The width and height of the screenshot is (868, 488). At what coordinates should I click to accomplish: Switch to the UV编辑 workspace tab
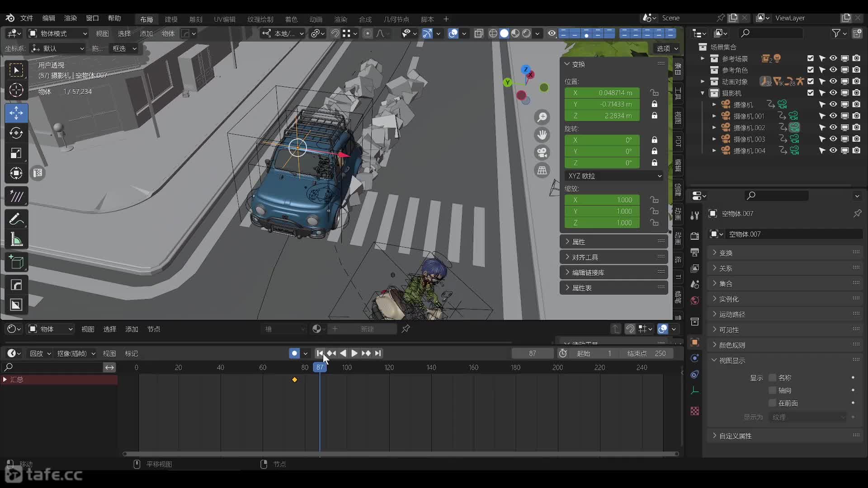(225, 19)
